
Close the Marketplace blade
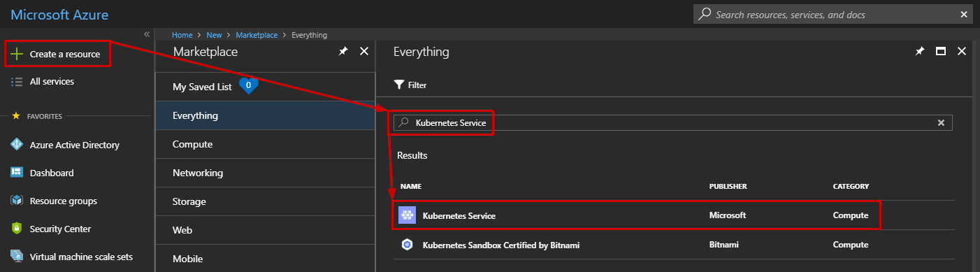coord(363,52)
